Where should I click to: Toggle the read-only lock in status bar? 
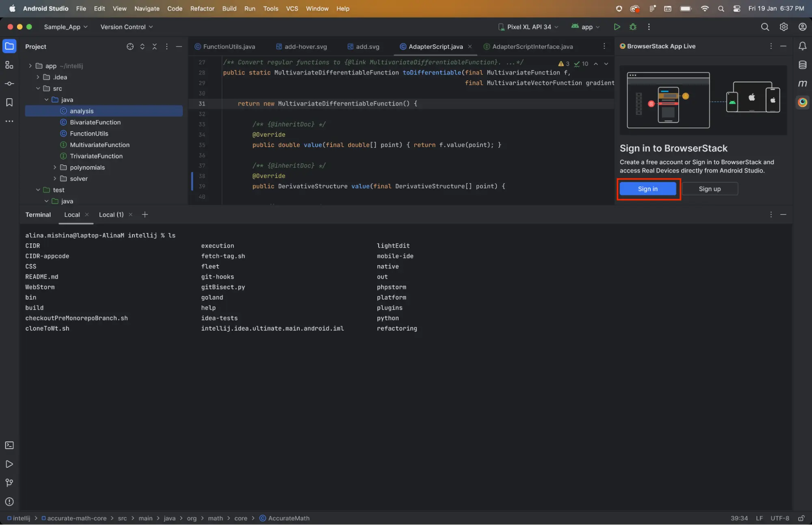tap(801, 518)
